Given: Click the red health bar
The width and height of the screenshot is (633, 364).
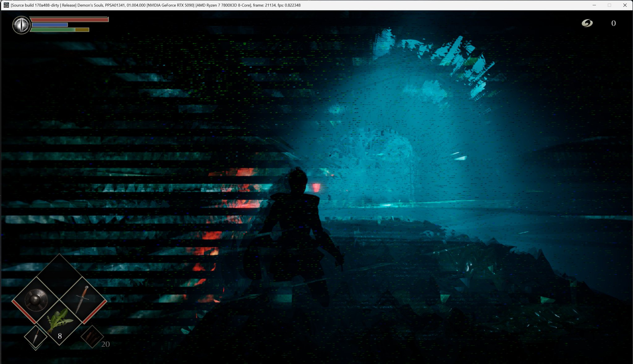Looking at the screenshot, I should click(x=69, y=19).
